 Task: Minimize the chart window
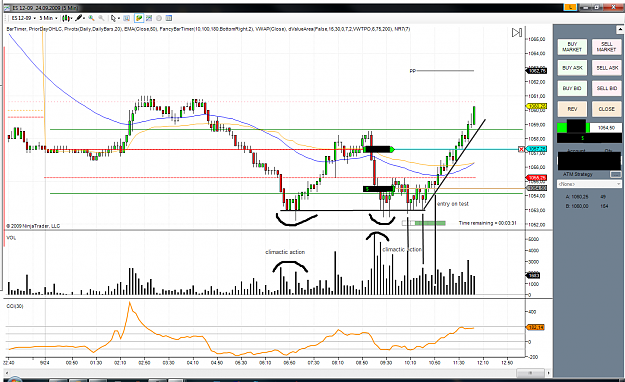pos(586,7)
